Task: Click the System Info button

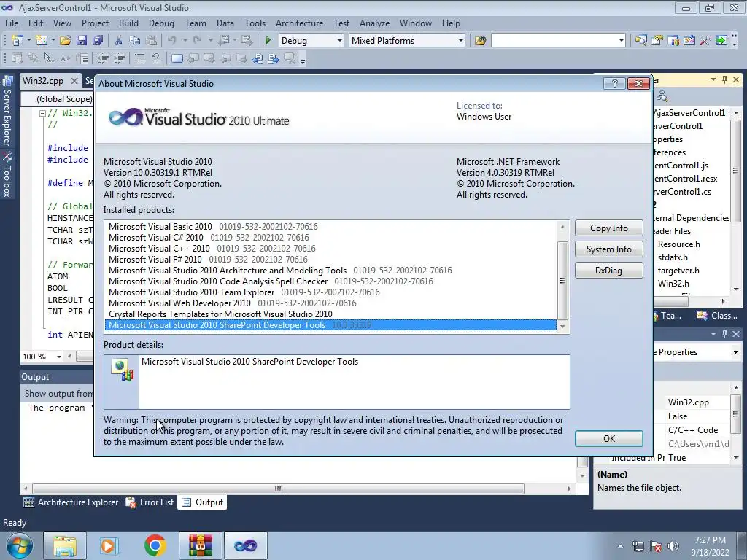Action: tap(609, 249)
